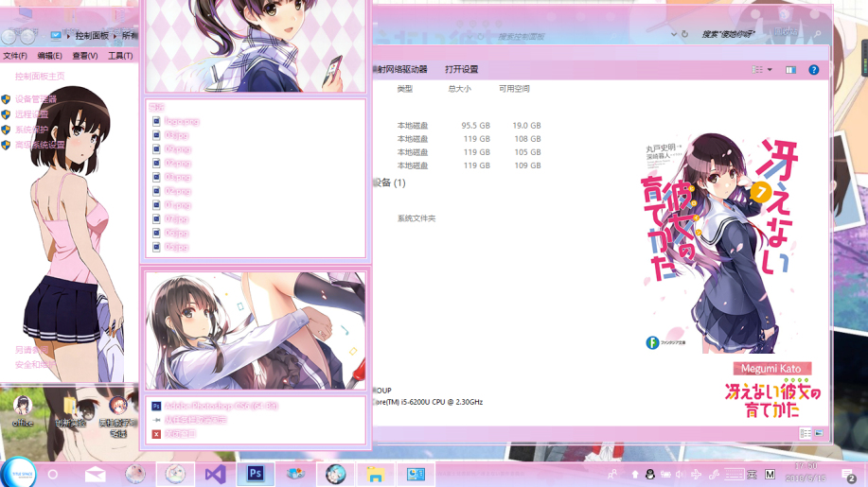Open the Action Center notifications icon
This screenshot has width=868, height=487.
(x=848, y=475)
